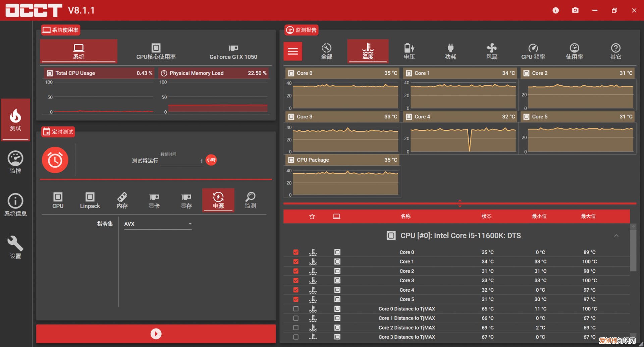Sort by the 名称 name column header
Image resolution: width=644 pixels, height=347 pixels.
click(x=406, y=216)
